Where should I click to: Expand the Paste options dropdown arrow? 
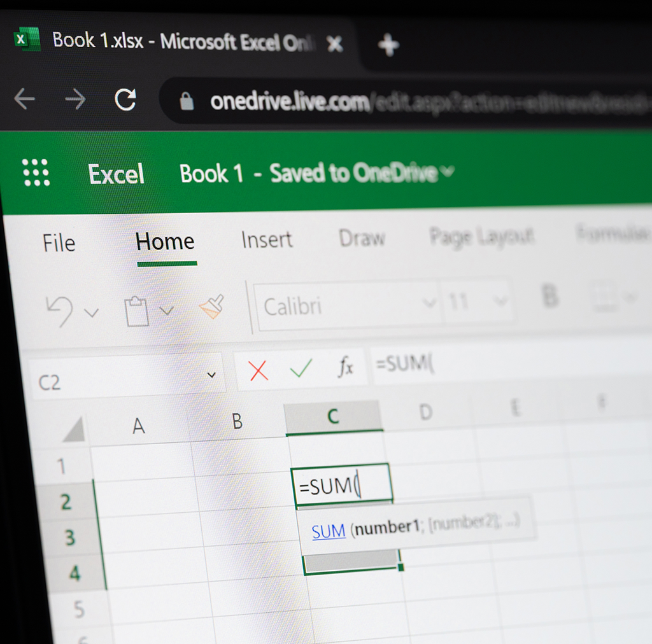tap(166, 311)
